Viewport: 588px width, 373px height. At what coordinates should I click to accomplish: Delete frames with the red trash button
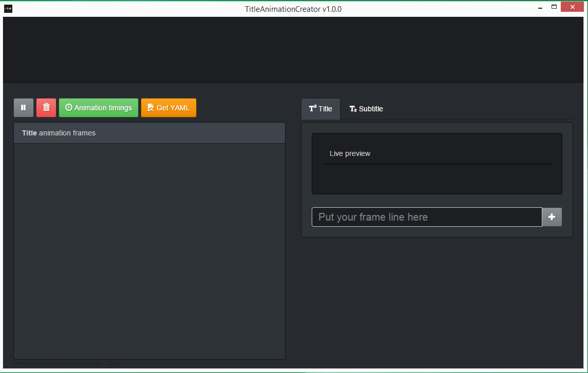tap(46, 108)
